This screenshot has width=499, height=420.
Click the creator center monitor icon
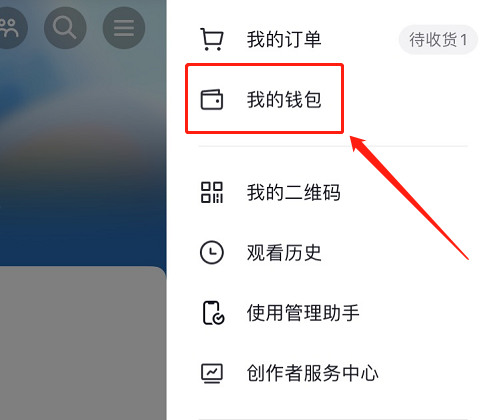[x=212, y=373]
